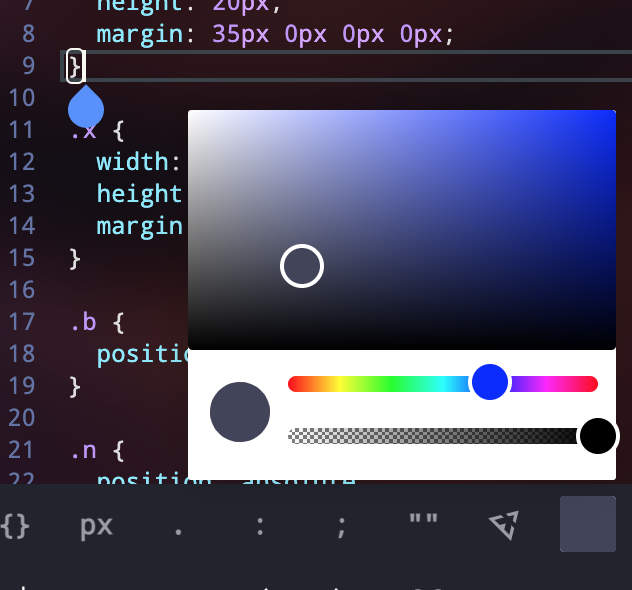632x590 pixels.
Task: Insert colon from shortcut bar
Action: [x=260, y=526]
